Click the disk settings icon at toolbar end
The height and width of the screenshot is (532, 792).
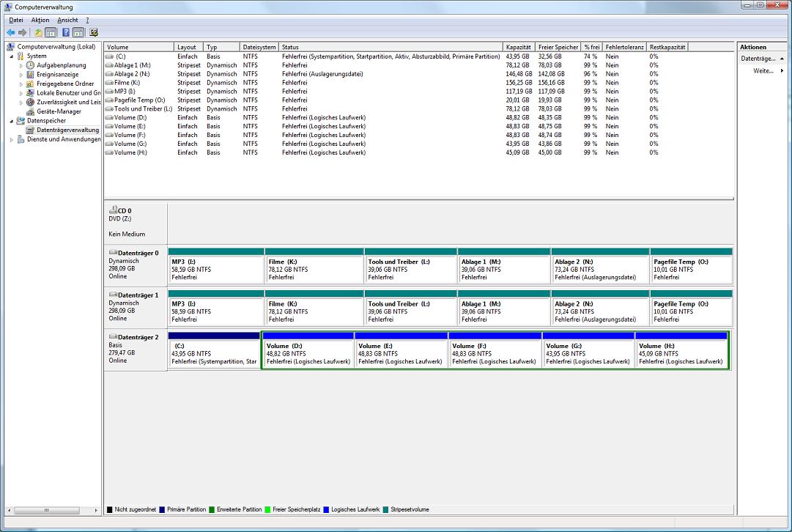[x=94, y=33]
